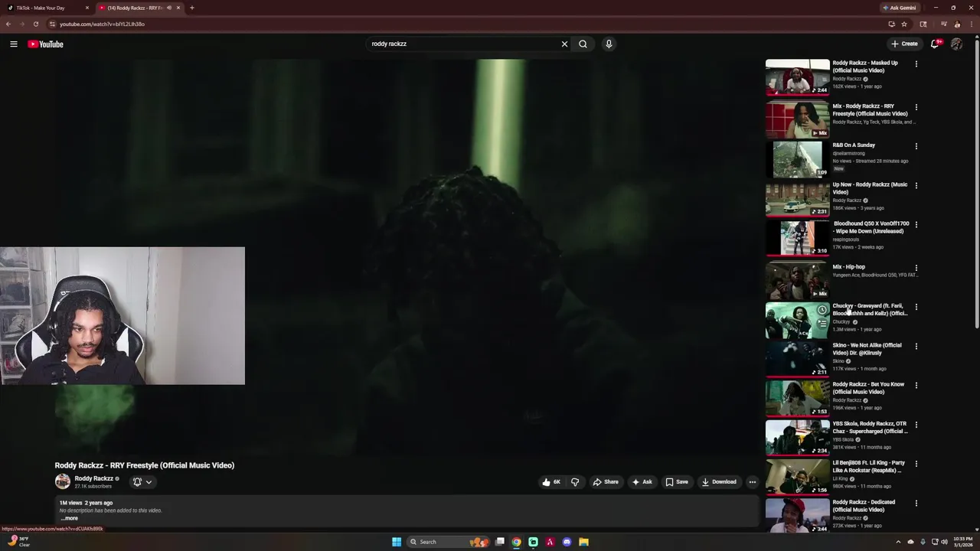980x551 pixels.
Task: Open taskbar weather widget
Action: coord(18,542)
